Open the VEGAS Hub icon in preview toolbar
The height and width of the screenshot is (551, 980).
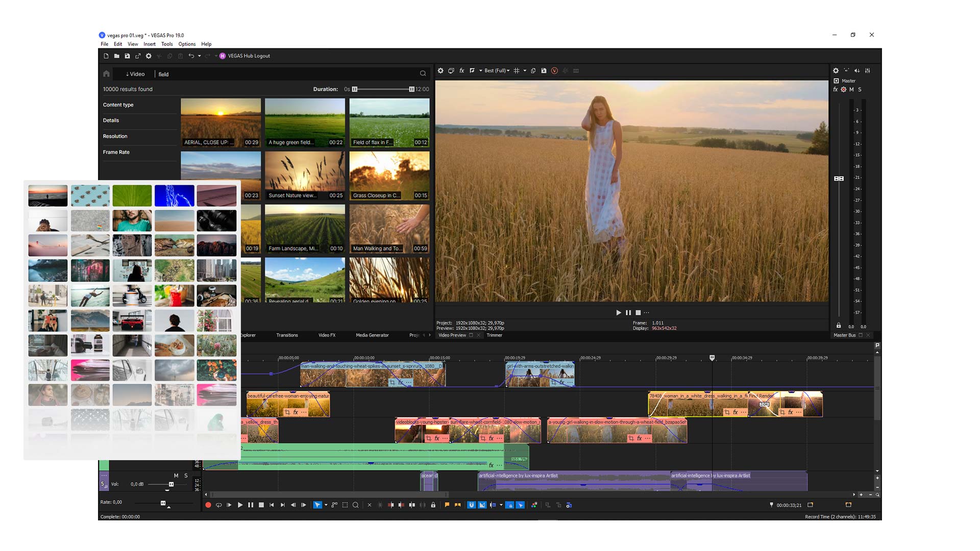tap(555, 71)
